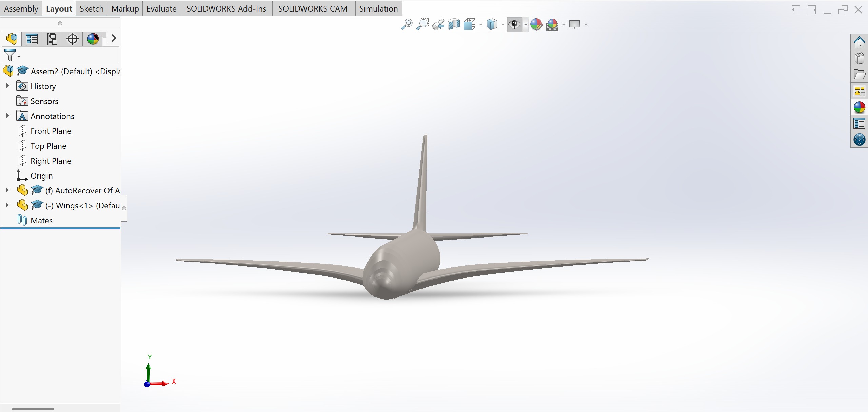Open the FeatureManager Design Tree tab
The image size is (868, 412).
coord(12,39)
